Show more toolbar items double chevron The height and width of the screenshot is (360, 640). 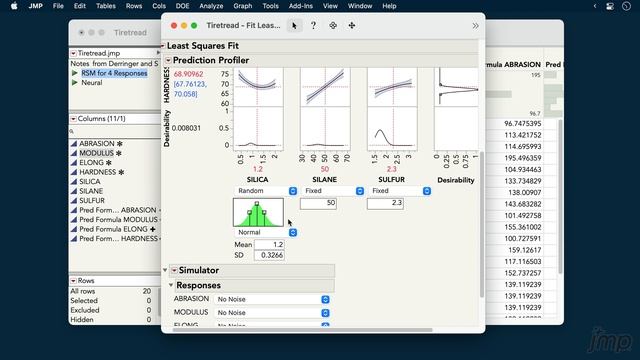[x=475, y=26]
